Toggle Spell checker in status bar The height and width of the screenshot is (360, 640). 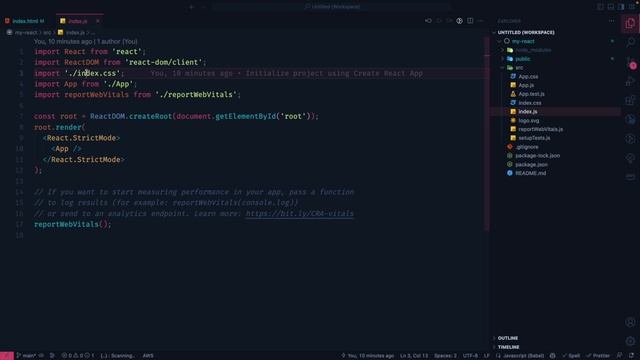(571, 356)
